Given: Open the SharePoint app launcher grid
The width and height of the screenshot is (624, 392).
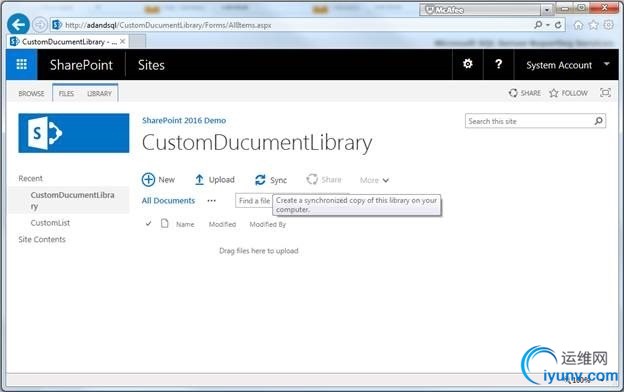Looking at the screenshot, I should 21,64.
